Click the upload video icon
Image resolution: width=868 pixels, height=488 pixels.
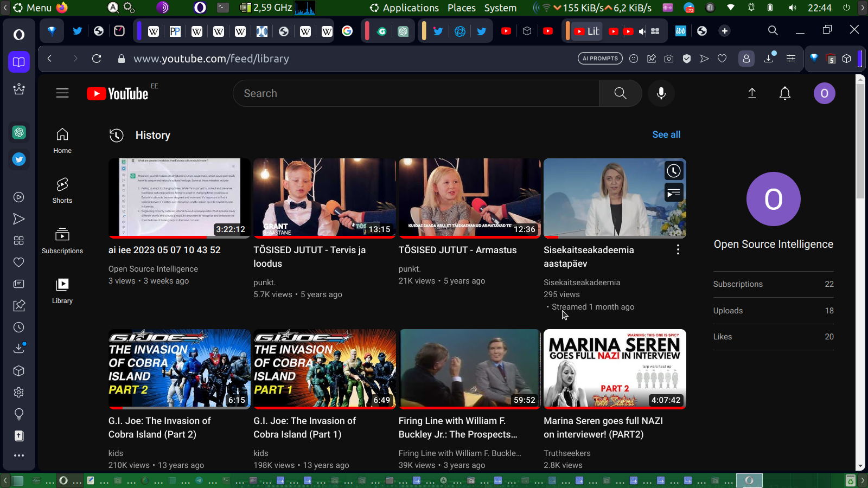pyautogui.click(x=752, y=93)
